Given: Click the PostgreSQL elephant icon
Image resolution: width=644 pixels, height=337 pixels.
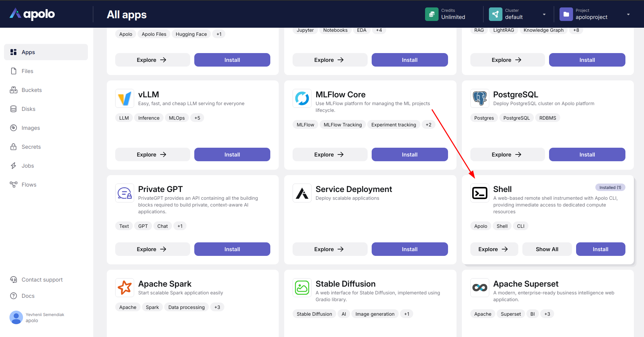Looking at the screenshot, I should pyautogui.click(x=479, y=98).
